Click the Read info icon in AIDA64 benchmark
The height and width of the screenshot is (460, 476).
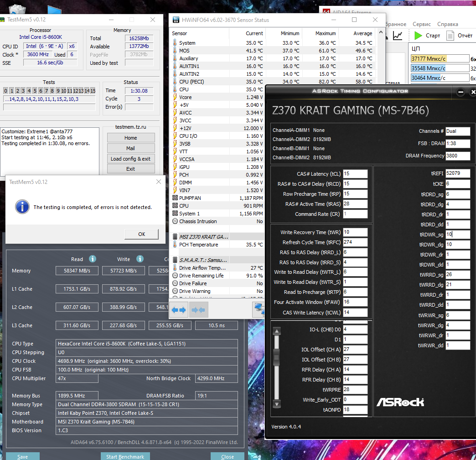click(x=93, y=259)
